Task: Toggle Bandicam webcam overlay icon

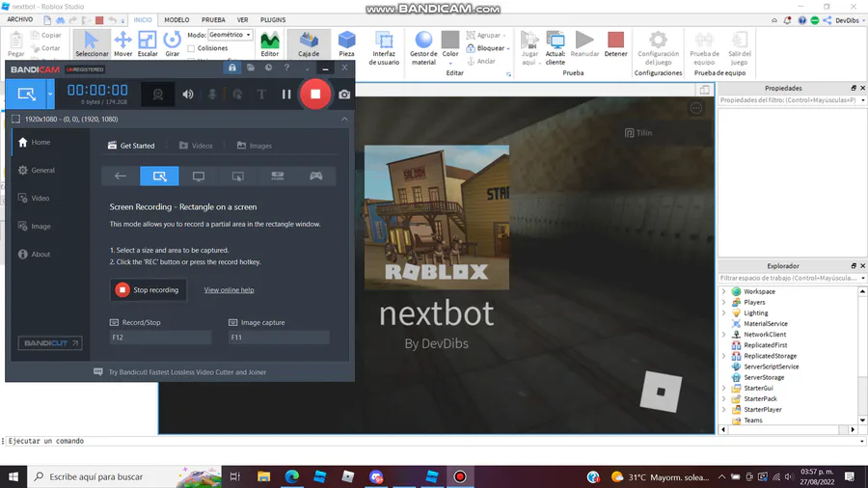Action: click(158, 95)
